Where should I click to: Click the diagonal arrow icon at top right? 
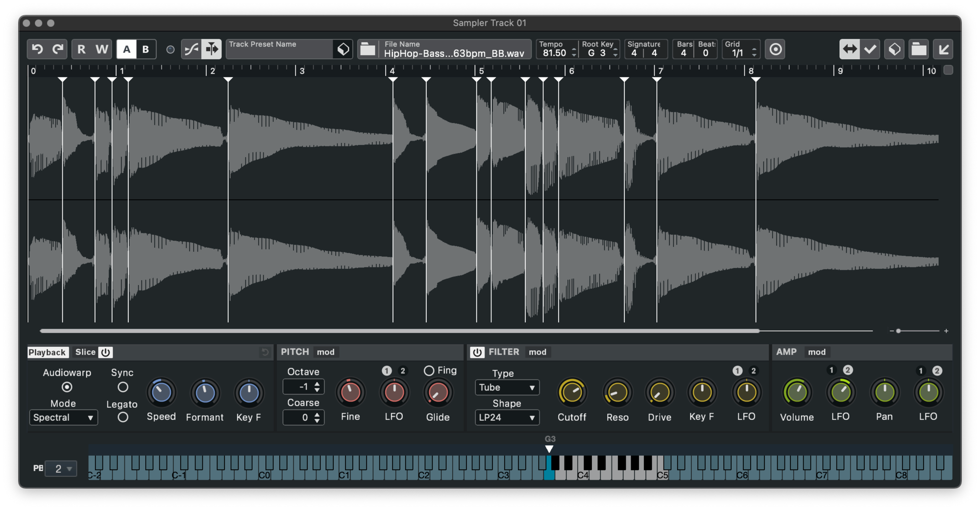pyautogui.click(x=943, y=49)
